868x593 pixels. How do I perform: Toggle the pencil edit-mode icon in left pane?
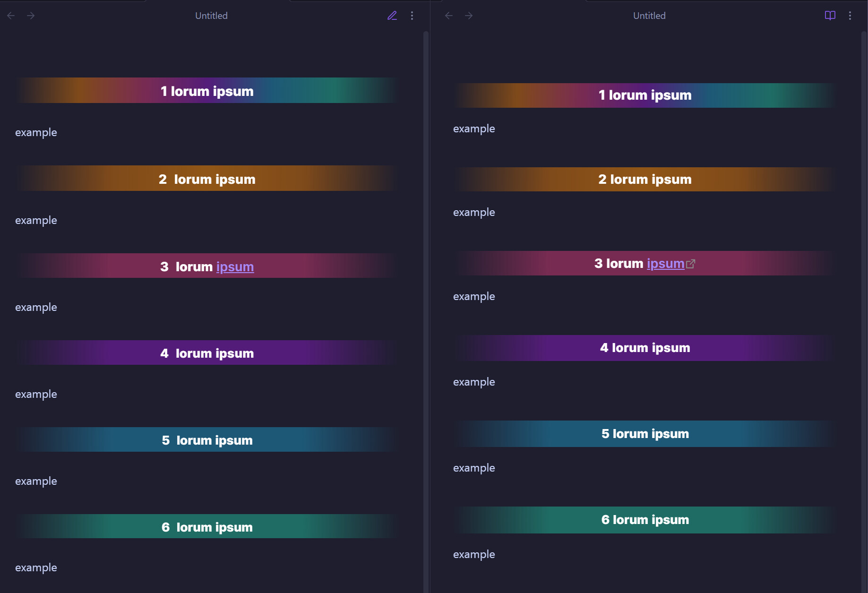(392, 16)
